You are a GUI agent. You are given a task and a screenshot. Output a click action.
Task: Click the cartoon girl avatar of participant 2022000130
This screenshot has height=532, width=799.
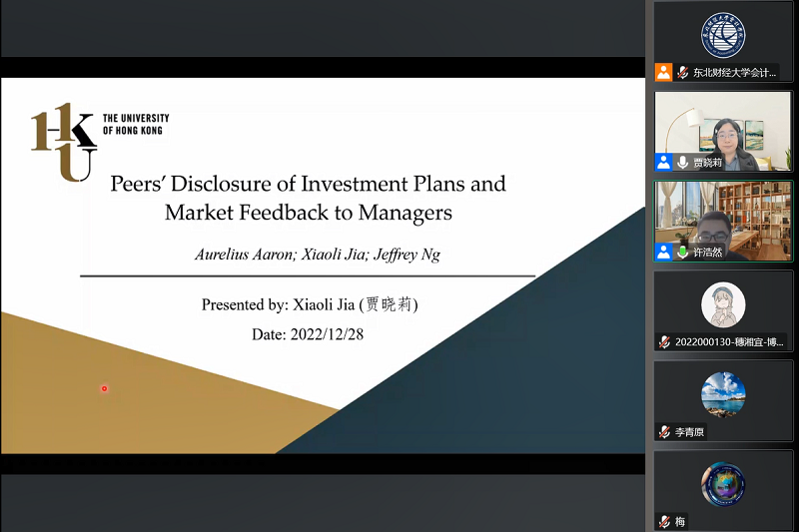pyautogui.click(x=723, y=304)
